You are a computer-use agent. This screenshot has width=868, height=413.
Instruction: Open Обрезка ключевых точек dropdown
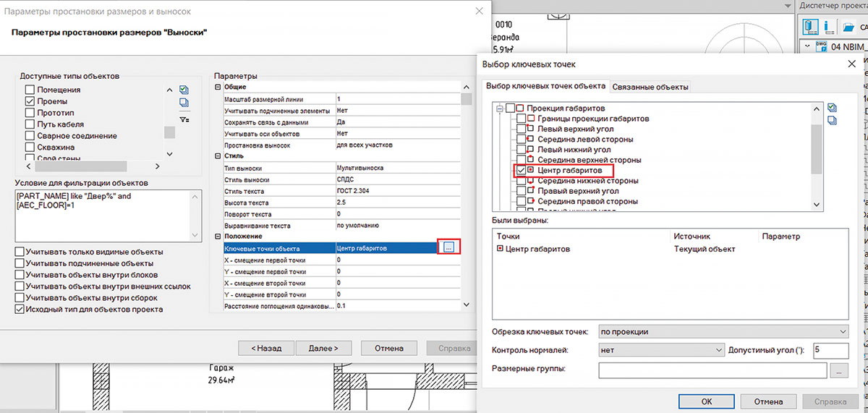click(x=723, y=331)
